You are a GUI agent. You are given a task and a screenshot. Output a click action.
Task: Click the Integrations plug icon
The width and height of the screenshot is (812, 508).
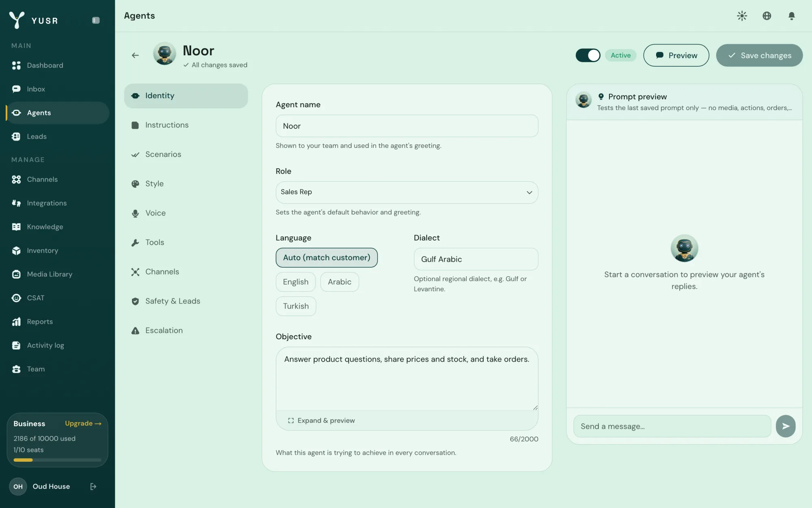tap(16, 203)
